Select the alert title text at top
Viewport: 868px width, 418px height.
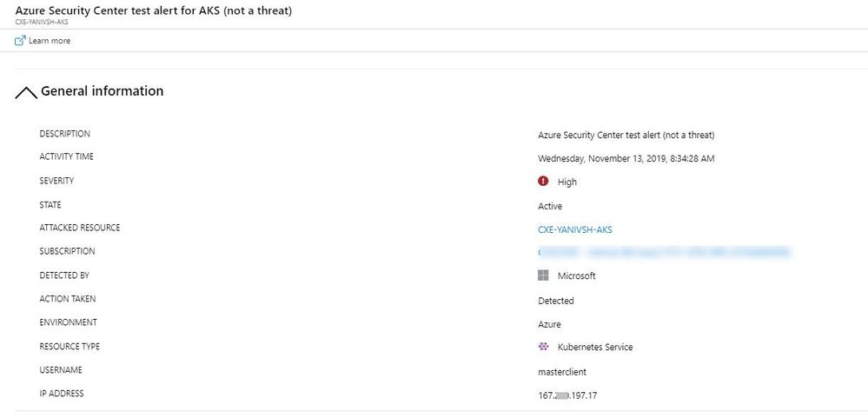pos(153,10)
